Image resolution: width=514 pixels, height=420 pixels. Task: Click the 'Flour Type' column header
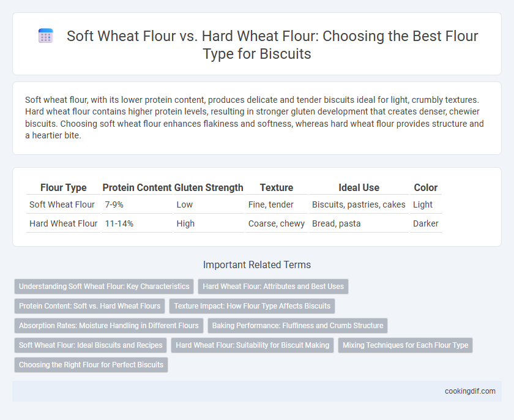click(x=63, y=187)
